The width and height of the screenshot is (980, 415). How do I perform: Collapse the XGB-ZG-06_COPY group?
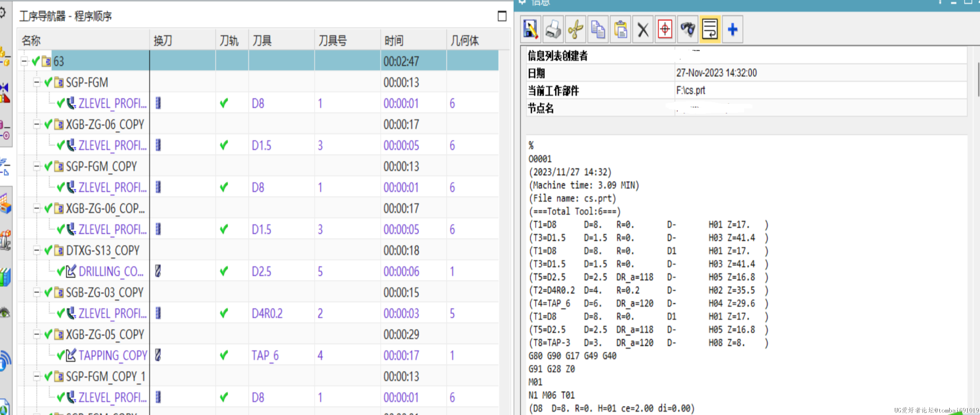(x=37, y=124)
